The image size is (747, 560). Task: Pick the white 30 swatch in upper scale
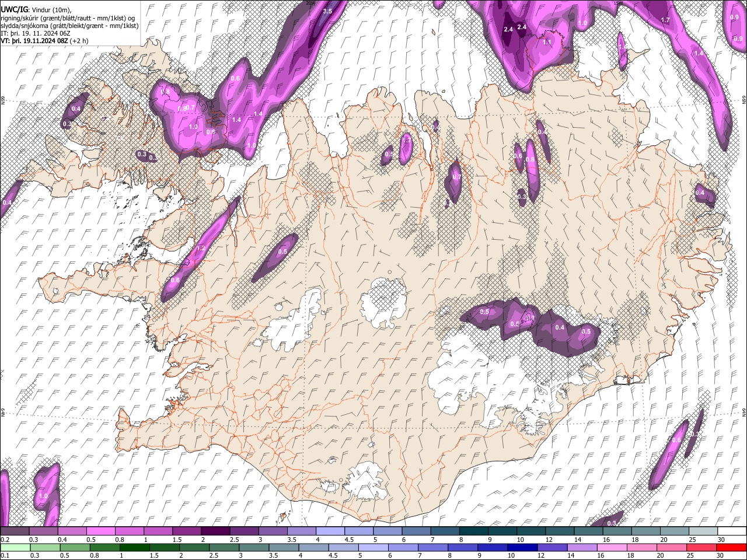click(x=731, y=531)
